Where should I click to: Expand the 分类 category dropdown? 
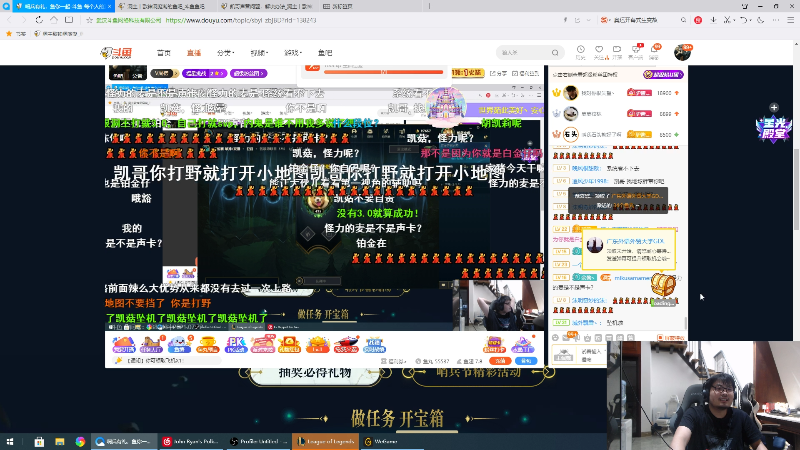tap(225, 53)
